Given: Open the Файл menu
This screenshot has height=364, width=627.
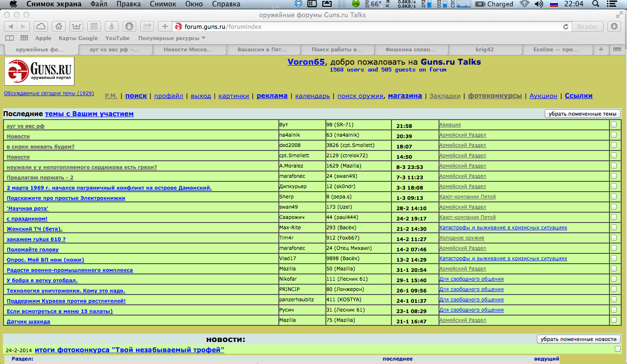Looking at the screenshot, I should point(98,4).
